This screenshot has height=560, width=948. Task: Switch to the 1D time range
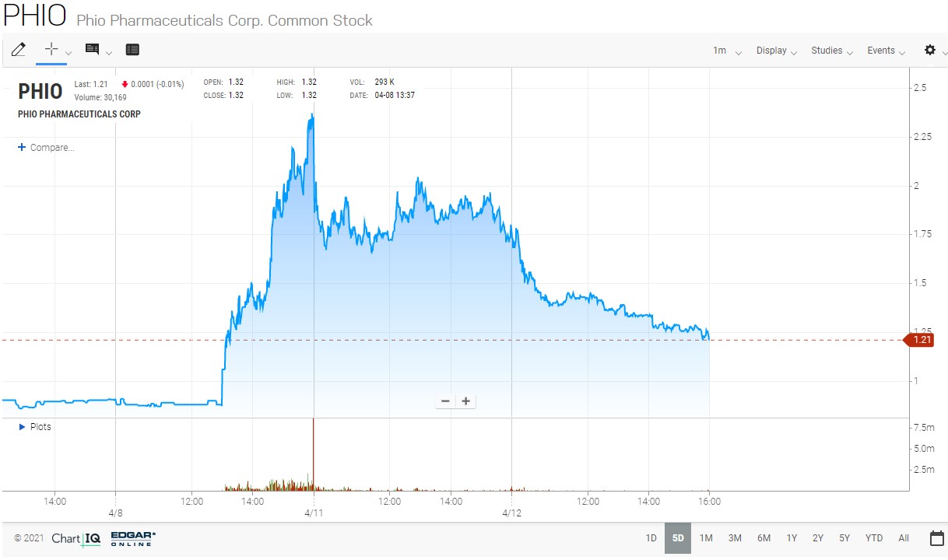[651, 538]
